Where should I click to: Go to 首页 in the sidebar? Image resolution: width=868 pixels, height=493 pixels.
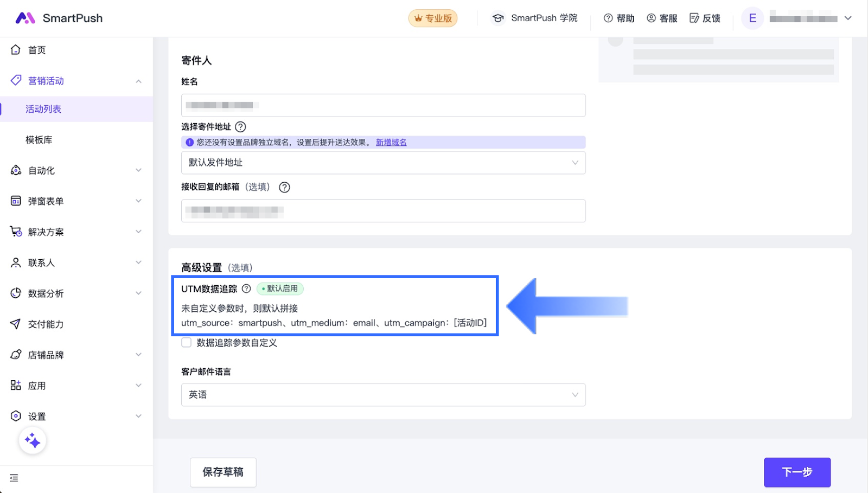37,50
